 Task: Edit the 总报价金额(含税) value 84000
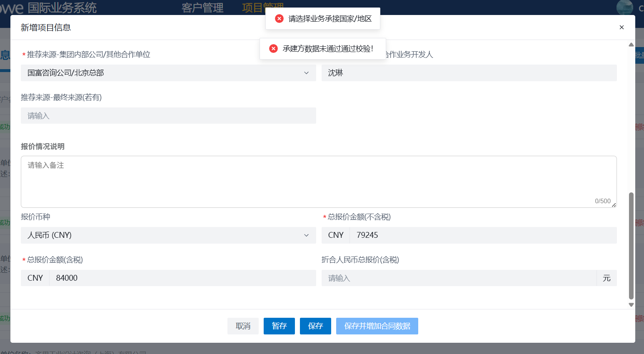(182, 278)
